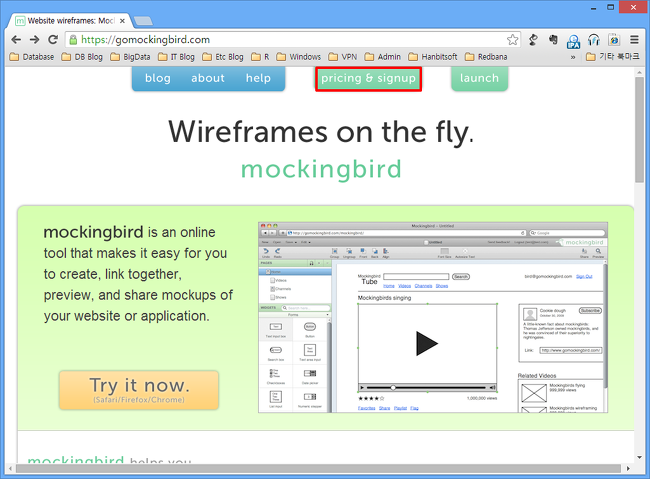Viewport: 650px width, 479px height.
Task: Open the help page link
Action: click(258, 78)
